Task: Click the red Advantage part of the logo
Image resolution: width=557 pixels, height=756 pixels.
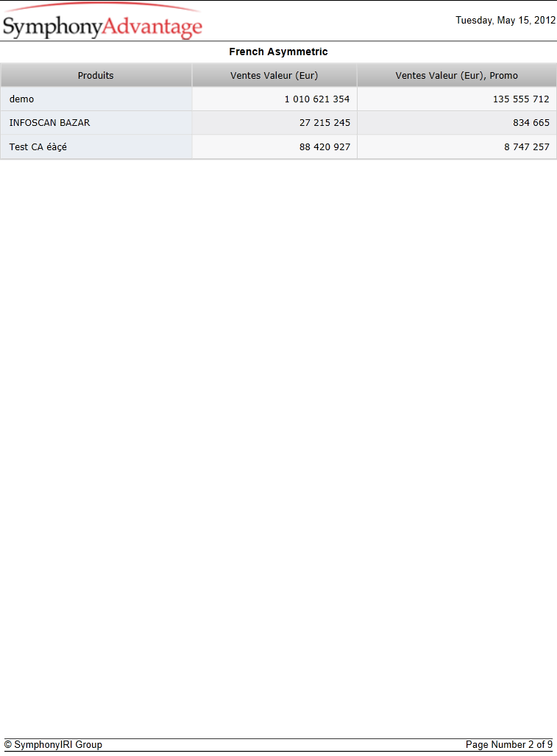Action: [152, 27]
